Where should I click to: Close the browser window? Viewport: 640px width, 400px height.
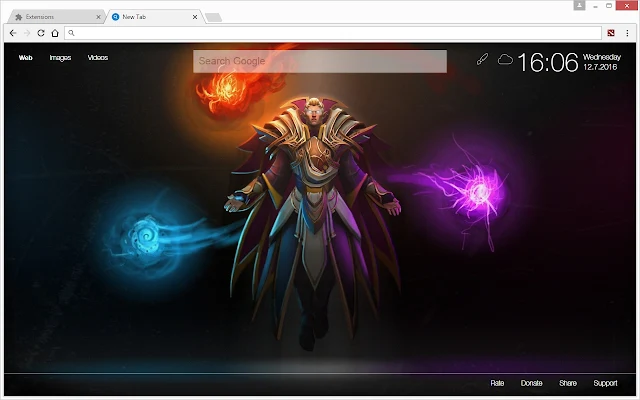click(627, 6)
